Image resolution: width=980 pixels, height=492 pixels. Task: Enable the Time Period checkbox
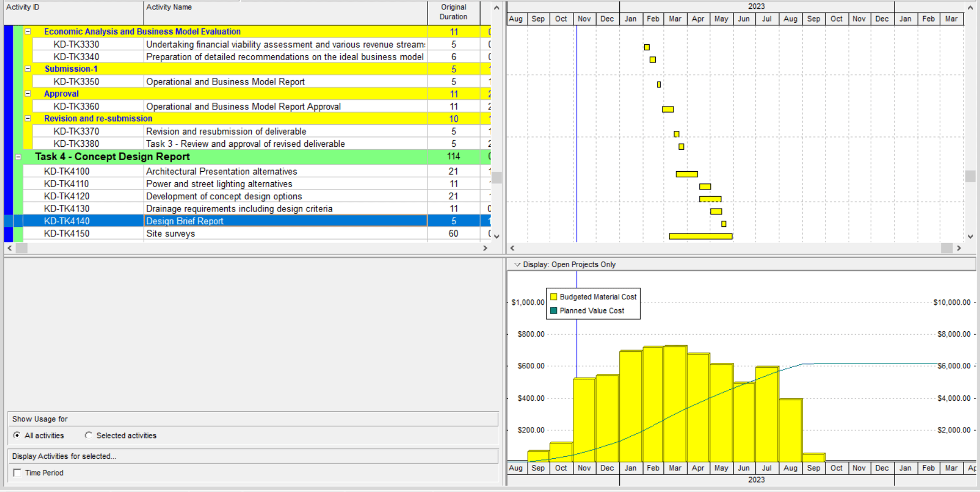point(17,473)
